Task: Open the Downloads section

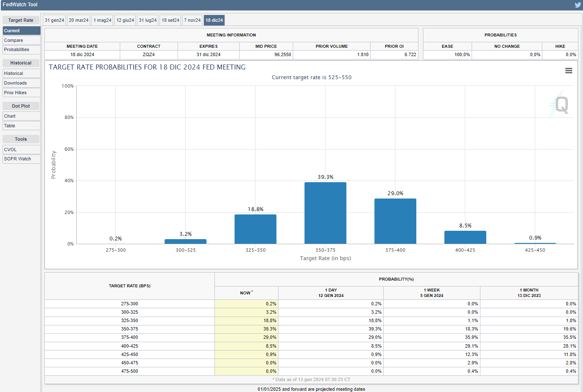Action: click(21, 83)
